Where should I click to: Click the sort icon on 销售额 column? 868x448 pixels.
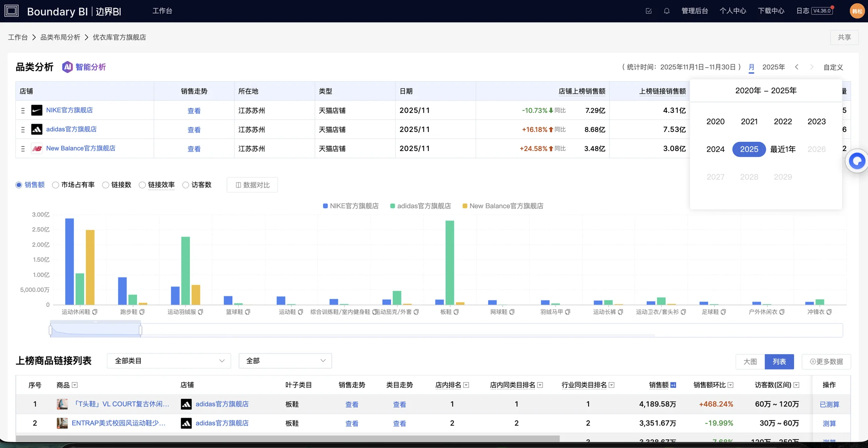click(673, 385)
